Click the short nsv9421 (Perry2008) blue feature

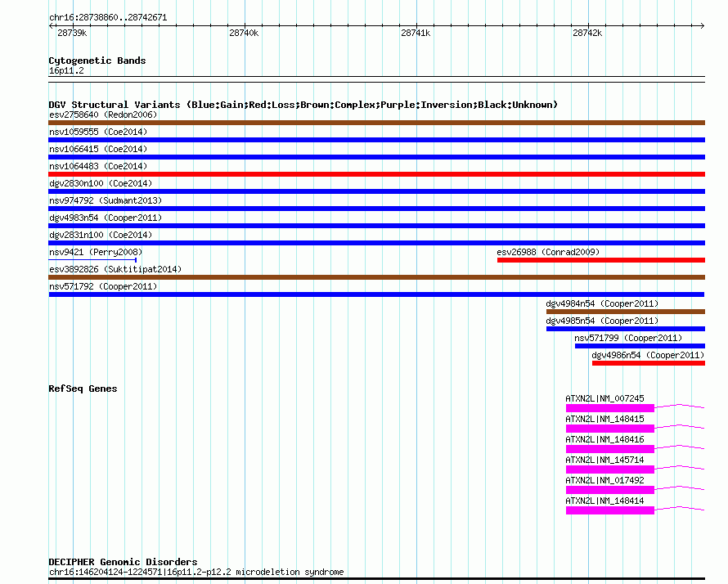pos(92,260)
